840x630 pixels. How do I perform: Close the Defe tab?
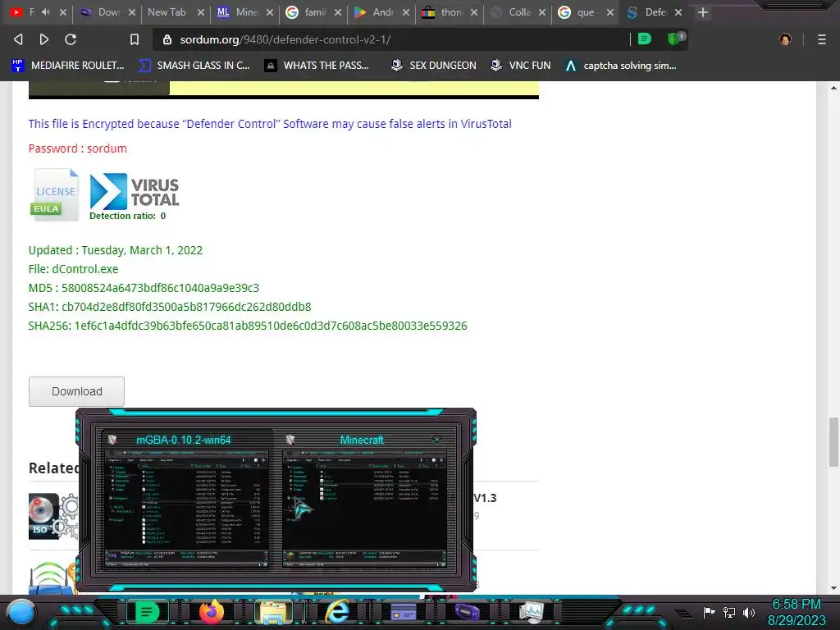[678, 12]
